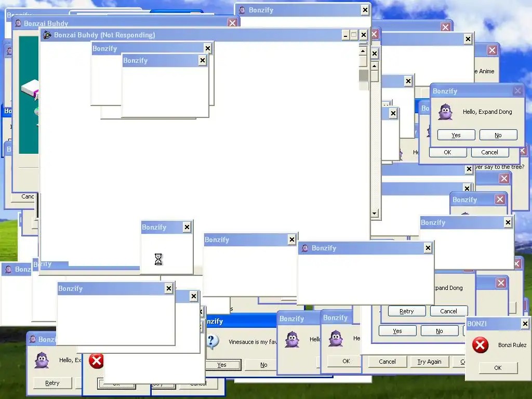Minimize the Bonzai Buhdy (Not Responding) window
Image resolution: width=532 pixels, height=399 pixels.
coord(345,35)
